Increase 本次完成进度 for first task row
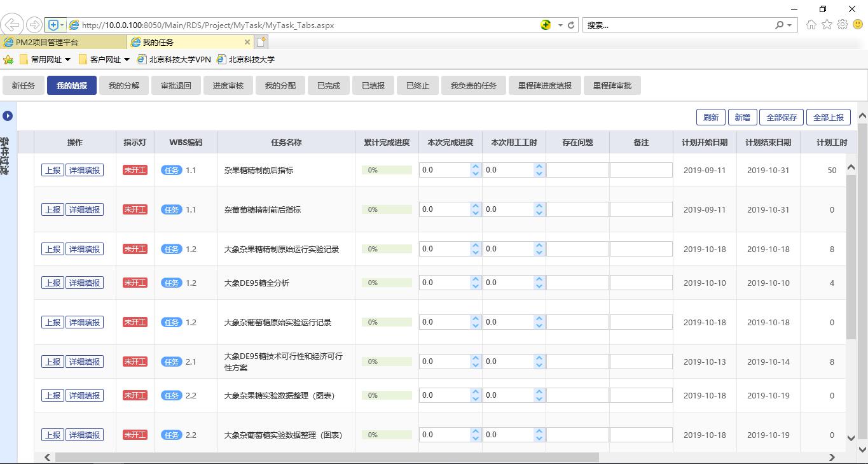 pyautogui.click(x=475, y=167)
